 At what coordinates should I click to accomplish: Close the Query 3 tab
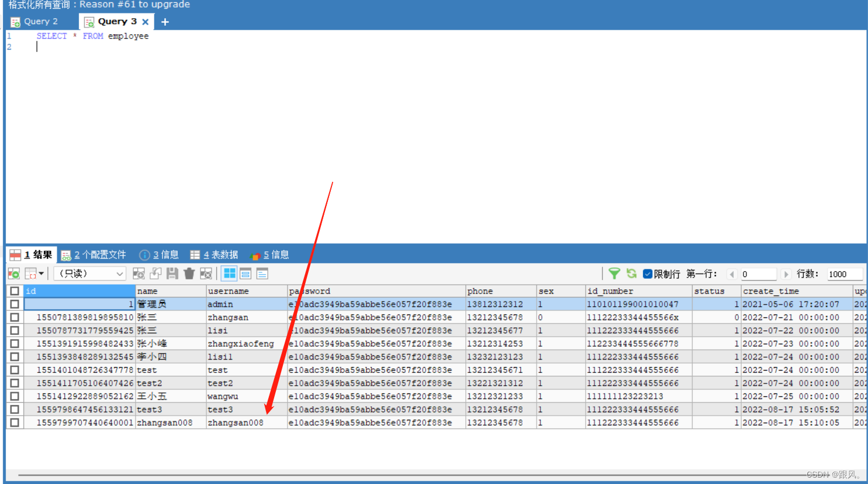tap(146, 22)
